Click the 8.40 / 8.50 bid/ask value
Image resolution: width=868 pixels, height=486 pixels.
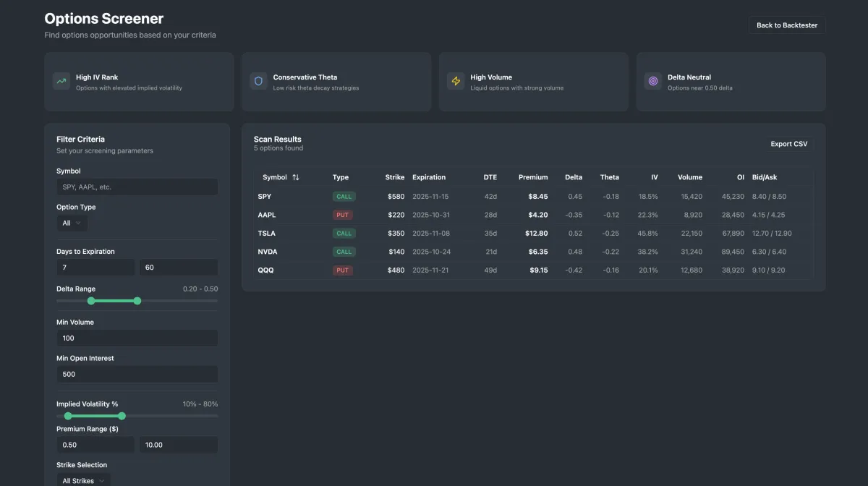tap(769, 196)
